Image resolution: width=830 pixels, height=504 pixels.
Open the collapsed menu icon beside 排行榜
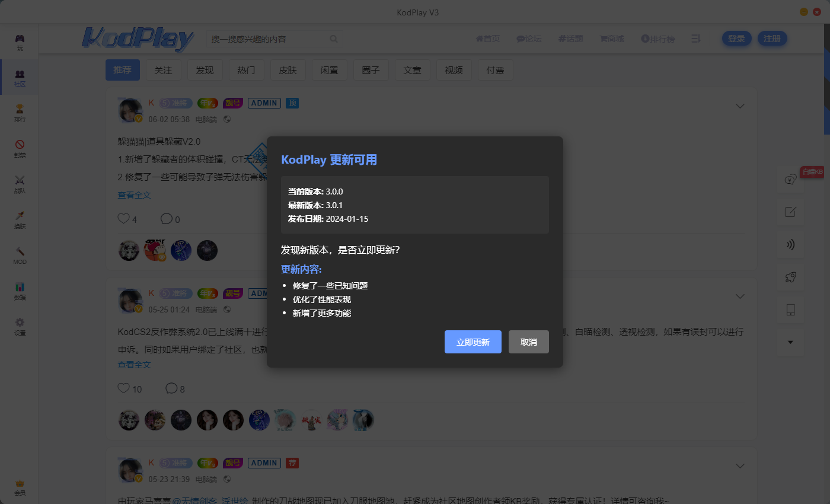tap(696, 39)
